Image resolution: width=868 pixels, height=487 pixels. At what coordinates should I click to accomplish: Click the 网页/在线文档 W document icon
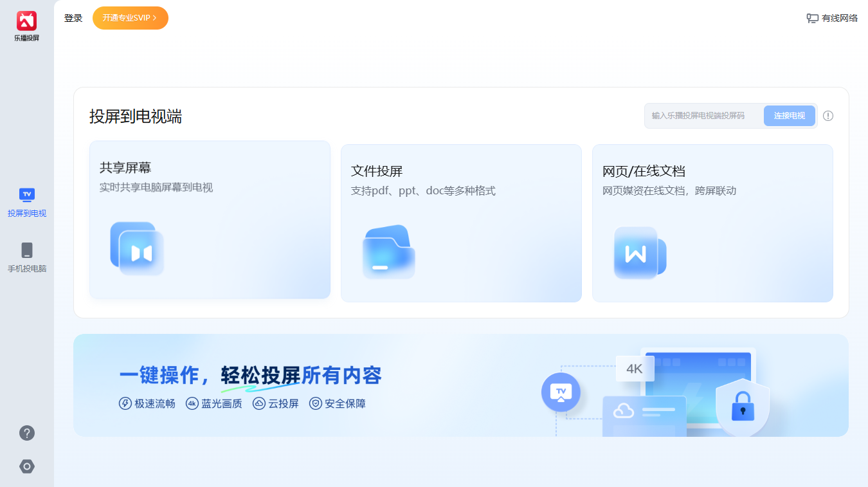[640, 253]
